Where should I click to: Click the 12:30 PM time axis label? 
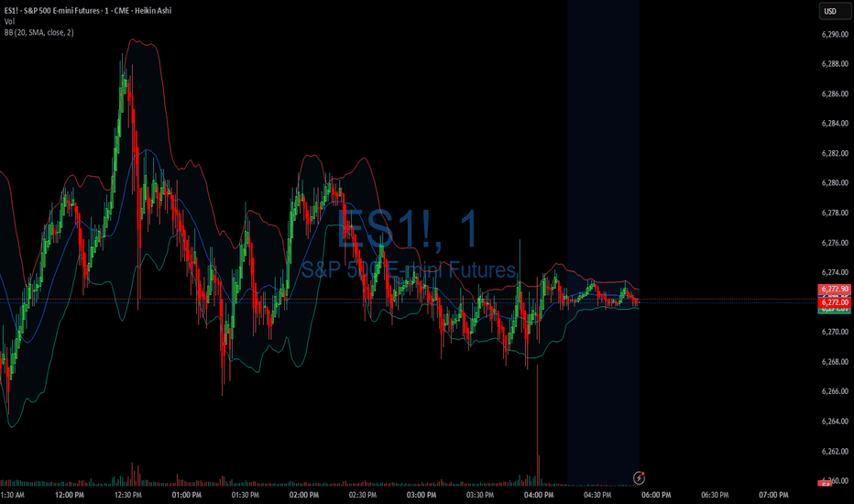pyautogui.click(x=128, y=495)
